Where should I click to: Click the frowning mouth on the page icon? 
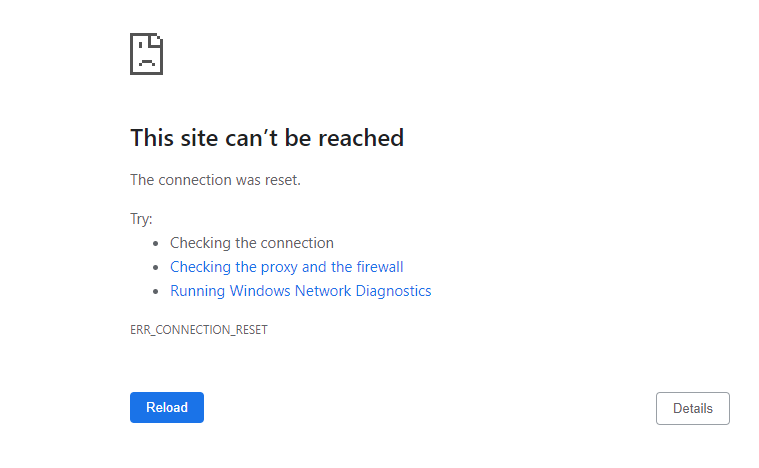pyautogui.click(x=146, y=62)
